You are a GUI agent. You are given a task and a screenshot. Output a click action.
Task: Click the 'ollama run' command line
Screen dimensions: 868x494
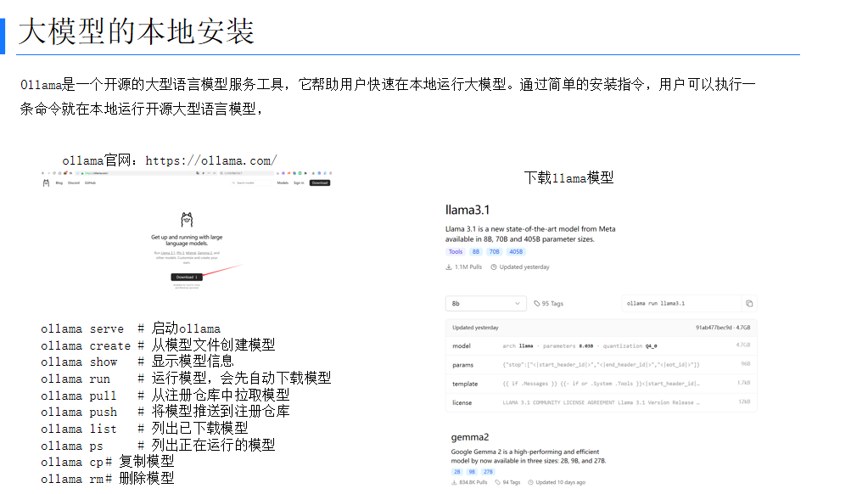(186, 379)
